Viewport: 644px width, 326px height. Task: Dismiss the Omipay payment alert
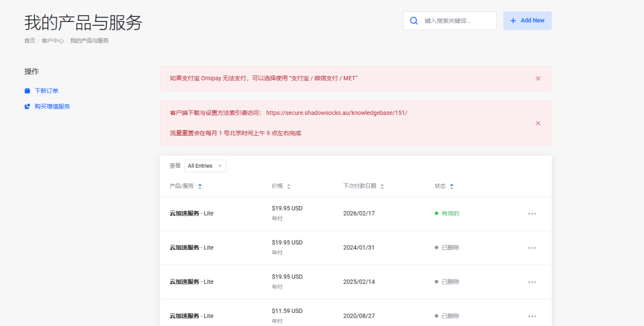538,79
